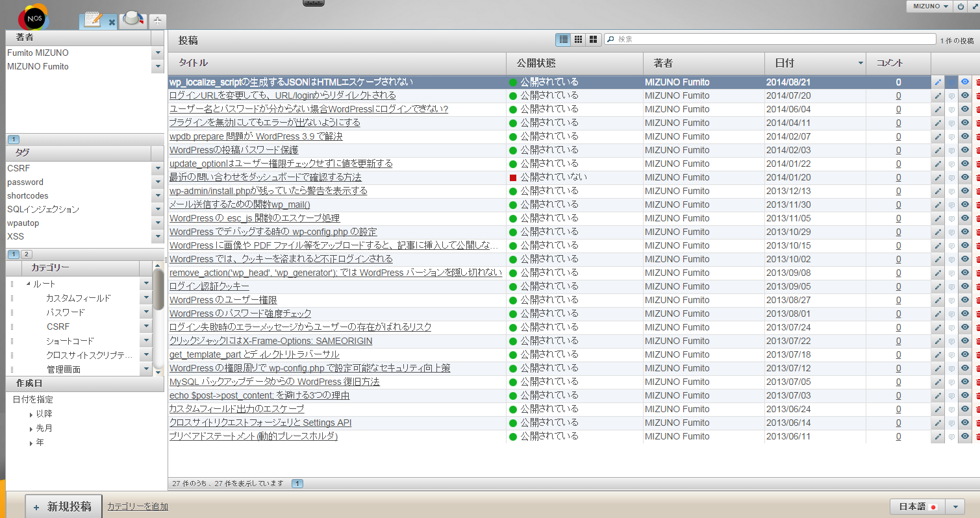
Task: Switch to small grid view mode
Action: 578,40
